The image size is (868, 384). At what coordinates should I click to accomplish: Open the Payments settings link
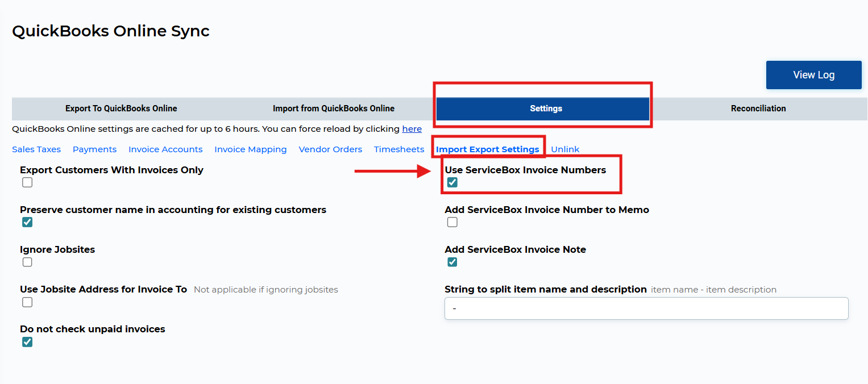tap(94, 149)
